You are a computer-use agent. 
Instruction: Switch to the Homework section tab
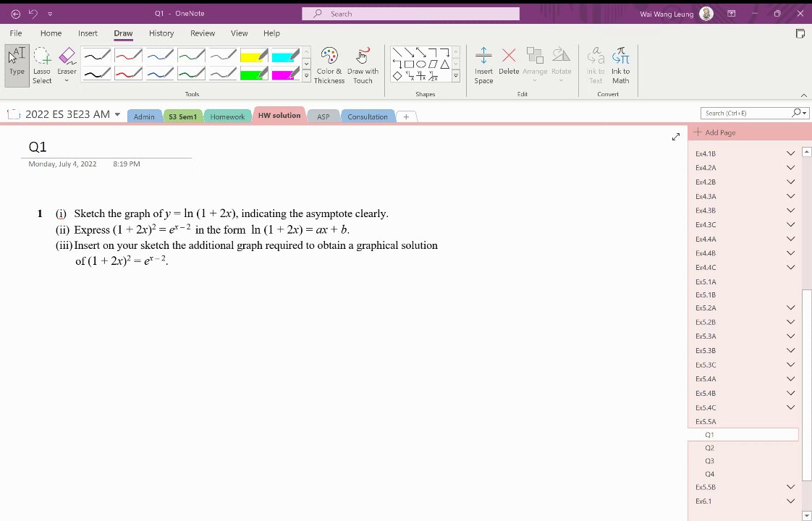(x=227, y=117)
